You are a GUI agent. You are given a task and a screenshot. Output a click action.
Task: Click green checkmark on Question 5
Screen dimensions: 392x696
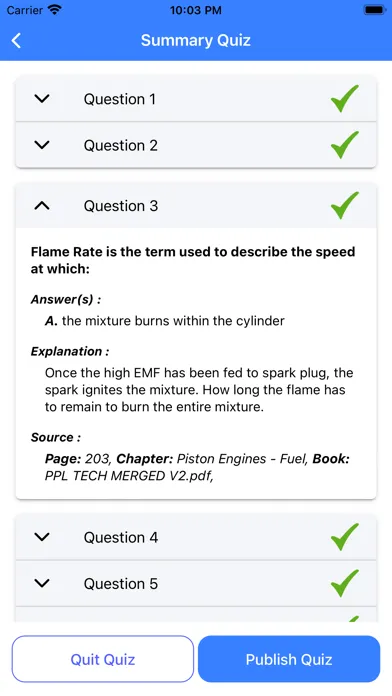(x=345, y=583)
